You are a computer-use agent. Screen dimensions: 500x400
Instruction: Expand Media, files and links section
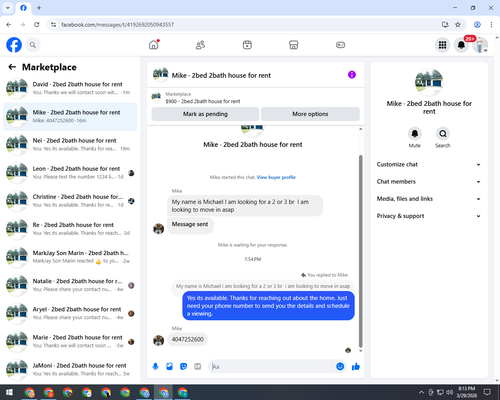point(429,199)
